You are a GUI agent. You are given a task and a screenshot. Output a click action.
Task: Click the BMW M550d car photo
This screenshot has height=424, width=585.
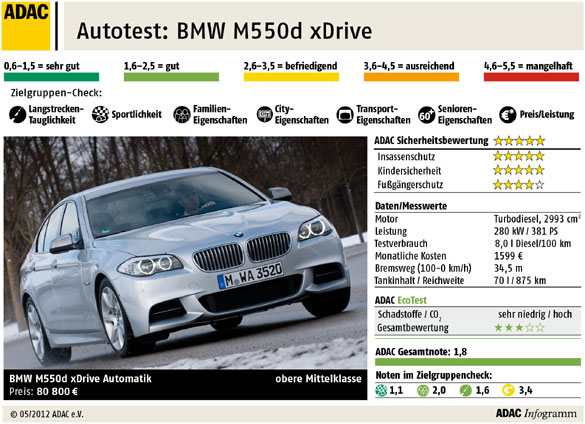pyautogui.click(x=185, y=253)
